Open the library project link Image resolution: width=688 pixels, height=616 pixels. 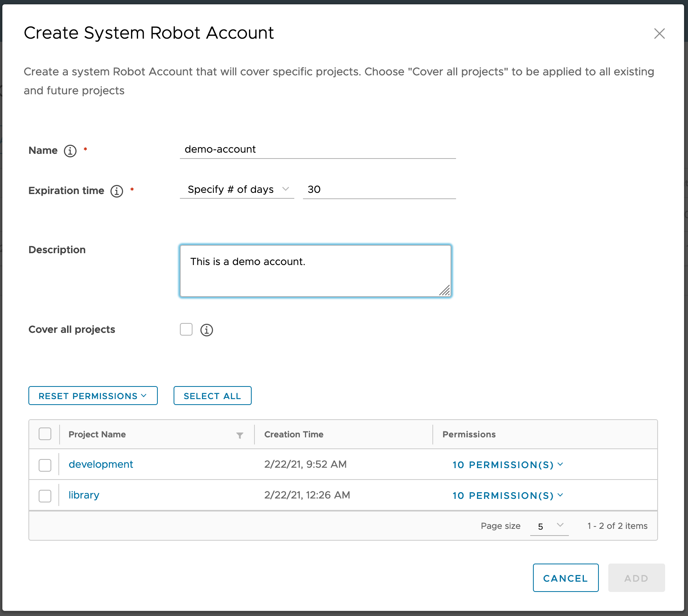(x=84, y=495)
